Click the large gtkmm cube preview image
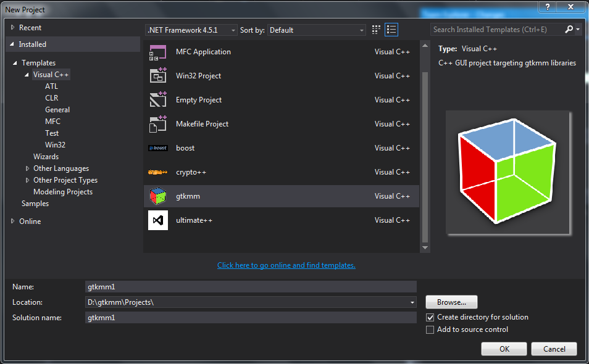 (508, 172)
